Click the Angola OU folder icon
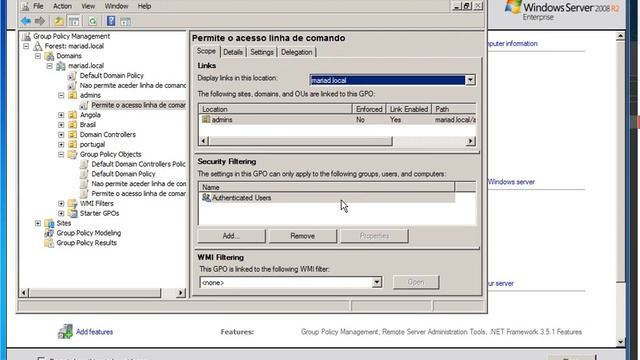Viewport: 640px width, 360px height. tap(72, 115)
